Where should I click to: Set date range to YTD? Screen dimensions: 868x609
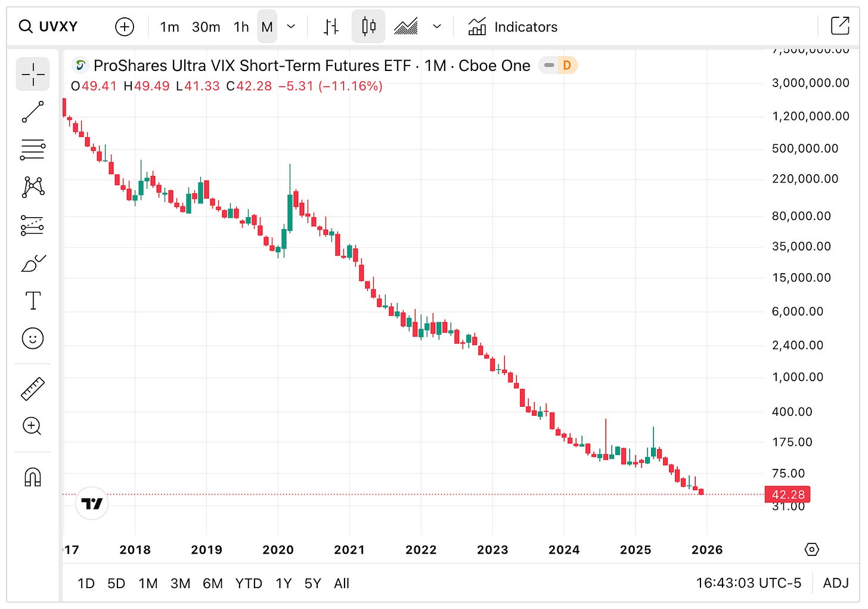[x=249, y=583]
